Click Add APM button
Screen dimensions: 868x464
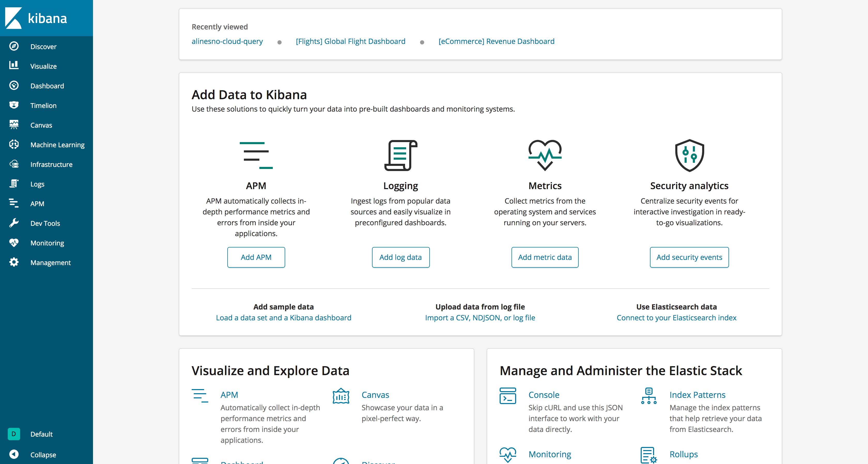coord(256,257)
